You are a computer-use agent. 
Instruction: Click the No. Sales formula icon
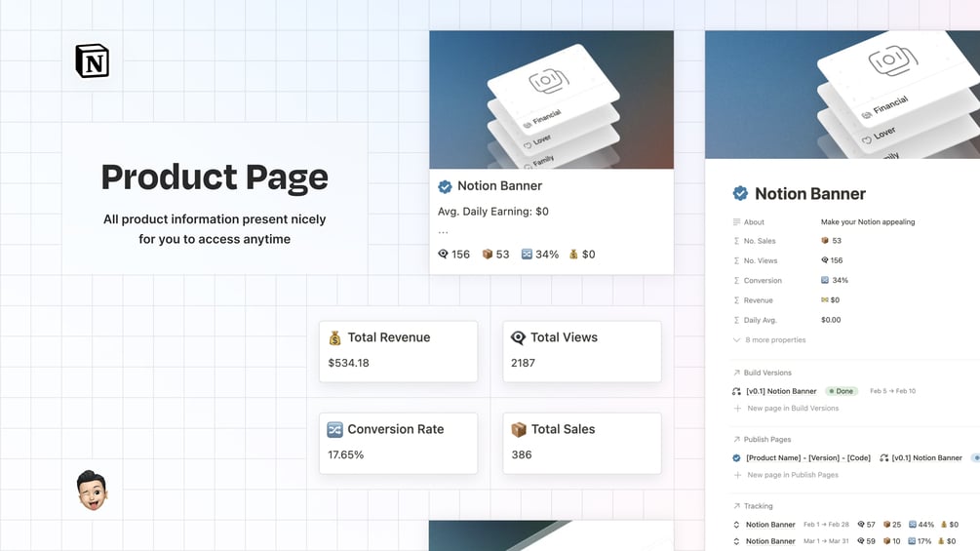736,241
